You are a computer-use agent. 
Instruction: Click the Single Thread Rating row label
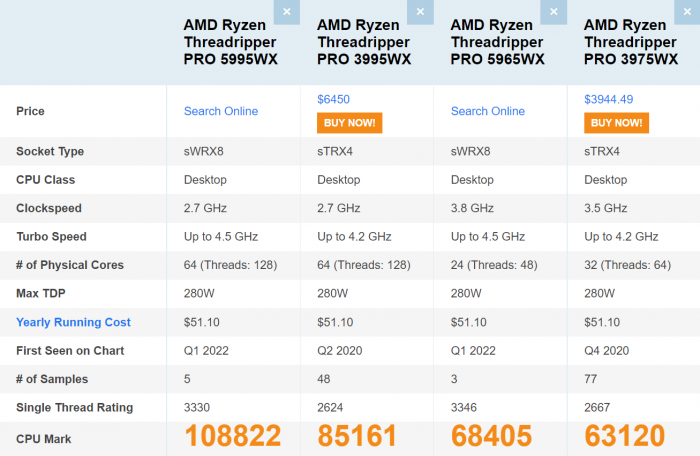[x=74, y=407]
